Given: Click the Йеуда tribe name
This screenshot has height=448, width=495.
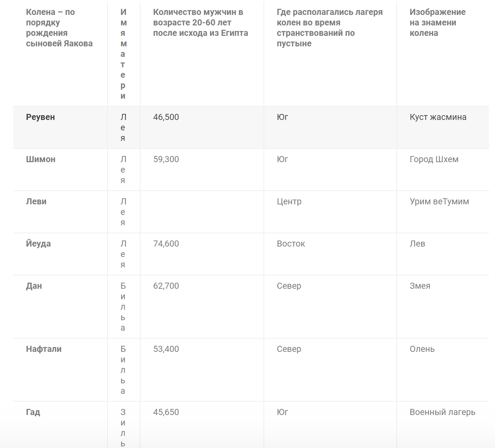Looking at the screenshot, I should (38, 244).
